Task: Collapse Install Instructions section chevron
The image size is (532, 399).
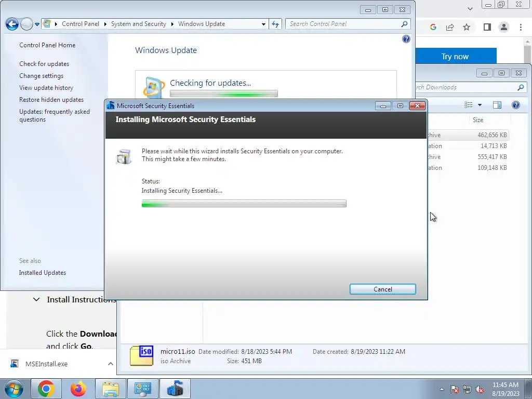Action: (x=36, y=300)
